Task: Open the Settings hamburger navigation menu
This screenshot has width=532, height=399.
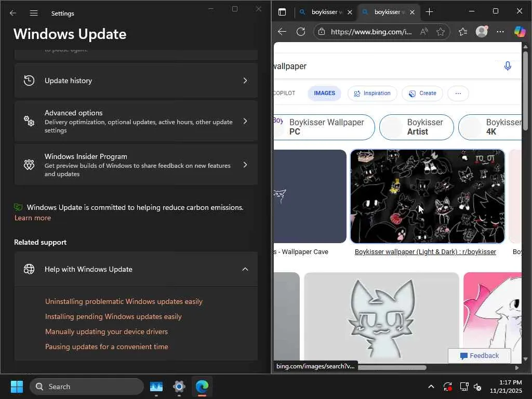Action: (34, 13)
